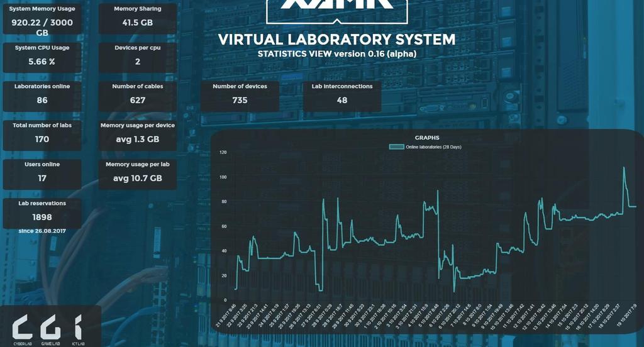Click the '5.66 %' CPU value

click(x=42, y=62)
